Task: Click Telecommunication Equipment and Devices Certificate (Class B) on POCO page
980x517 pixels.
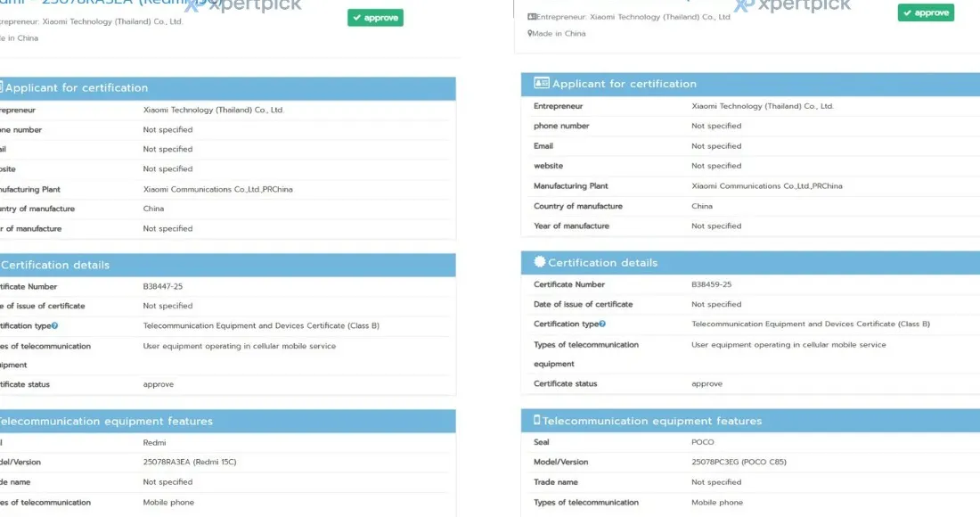Action: [811, 324]
